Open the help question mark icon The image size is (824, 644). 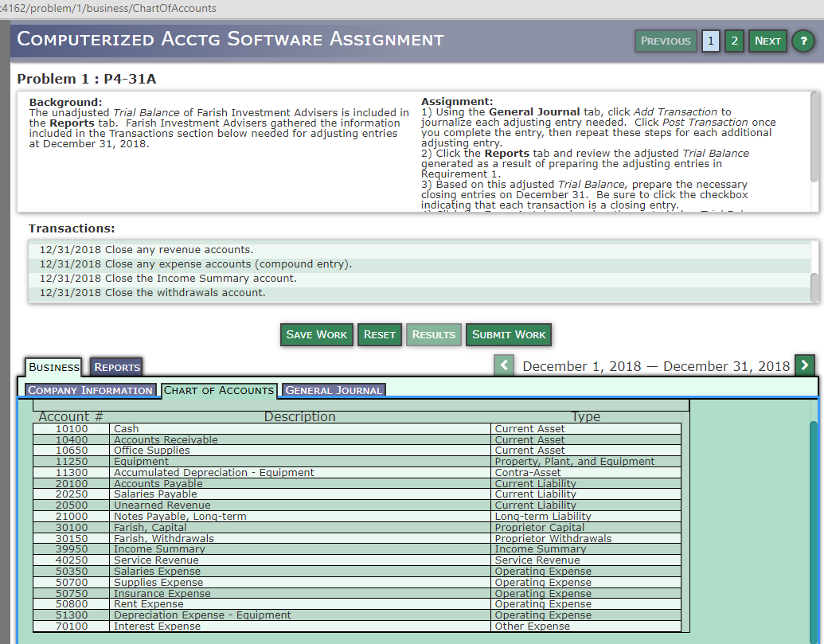pos(803,41)
